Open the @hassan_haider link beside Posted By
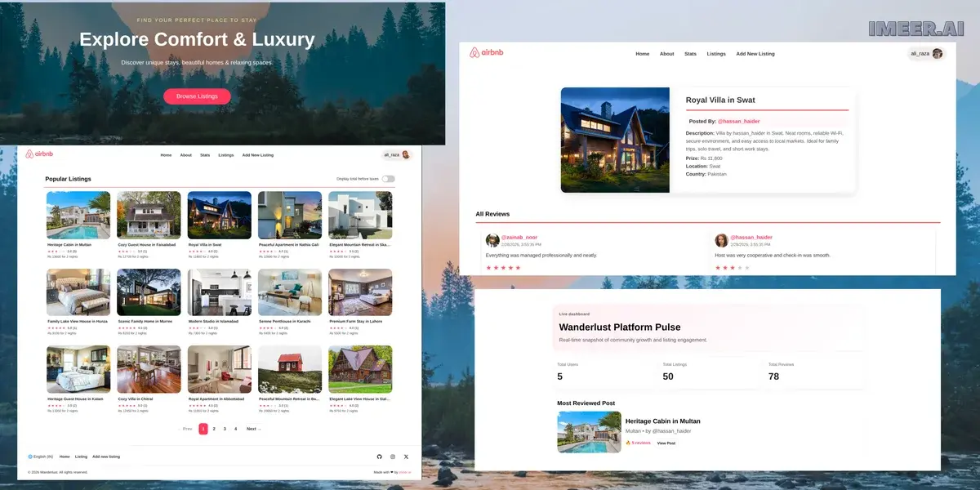This screenshot has height=490, width=980. [x=738, y=121]
